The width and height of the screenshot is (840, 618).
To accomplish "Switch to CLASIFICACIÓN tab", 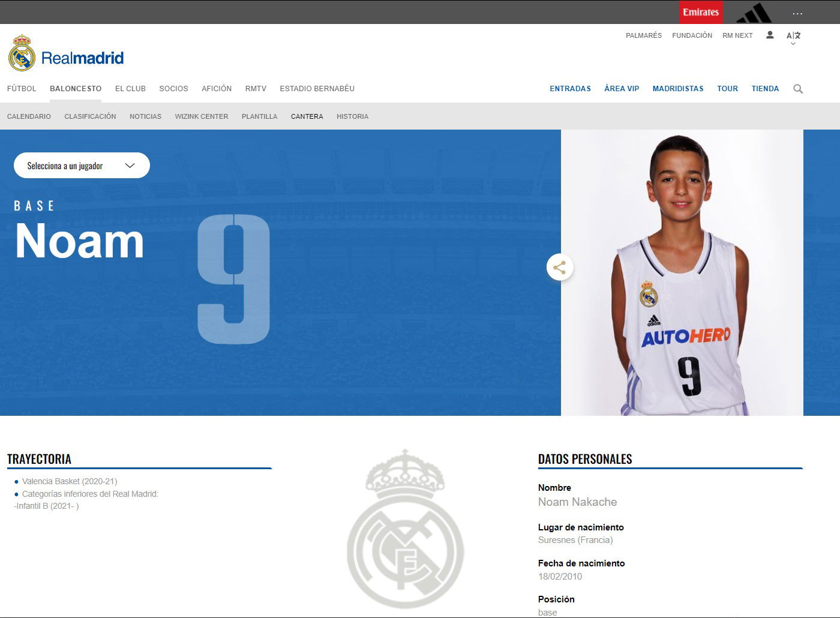I will [90, 116].
